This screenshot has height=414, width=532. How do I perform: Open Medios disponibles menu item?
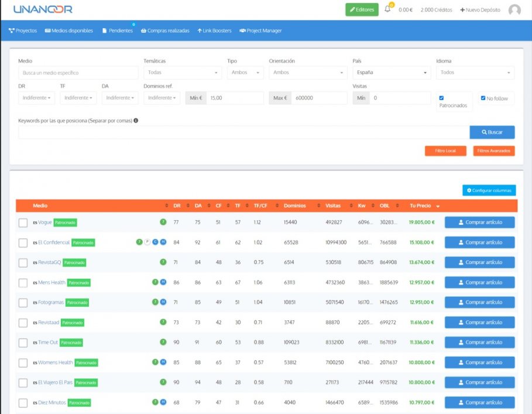tap(69, 30)
